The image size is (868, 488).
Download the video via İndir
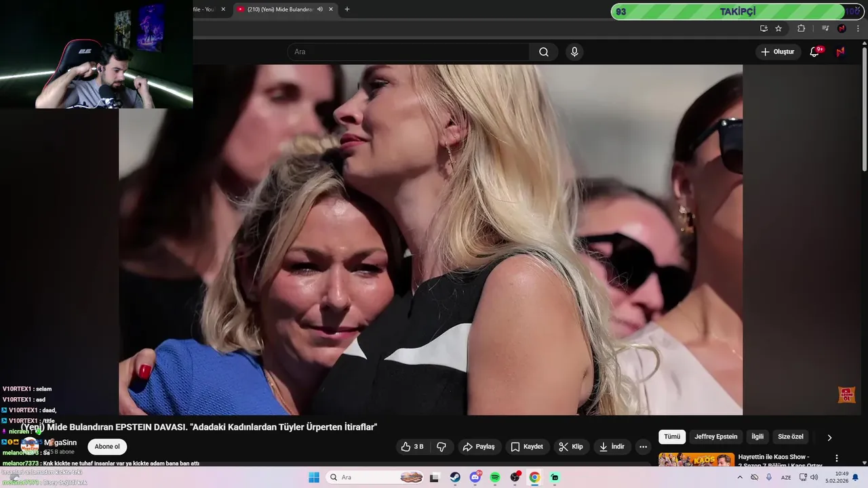(612, 447)
